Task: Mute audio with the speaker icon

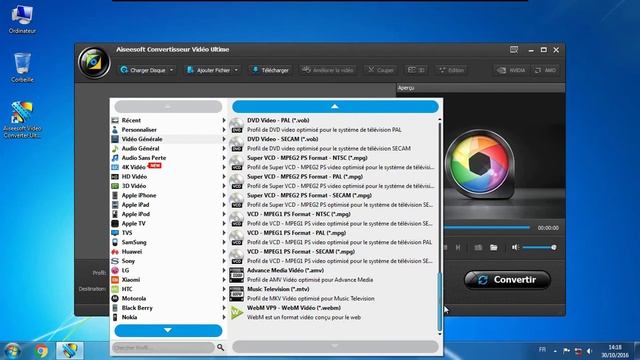Action: 516,247
